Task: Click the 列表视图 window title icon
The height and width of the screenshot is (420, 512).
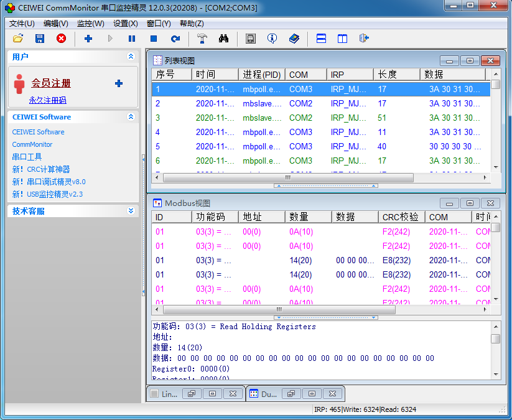Action: click(157, 60)
